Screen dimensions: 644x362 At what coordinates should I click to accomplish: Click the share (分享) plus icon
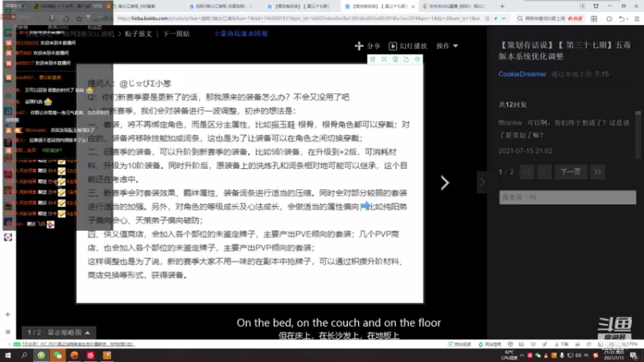point(359,46)
